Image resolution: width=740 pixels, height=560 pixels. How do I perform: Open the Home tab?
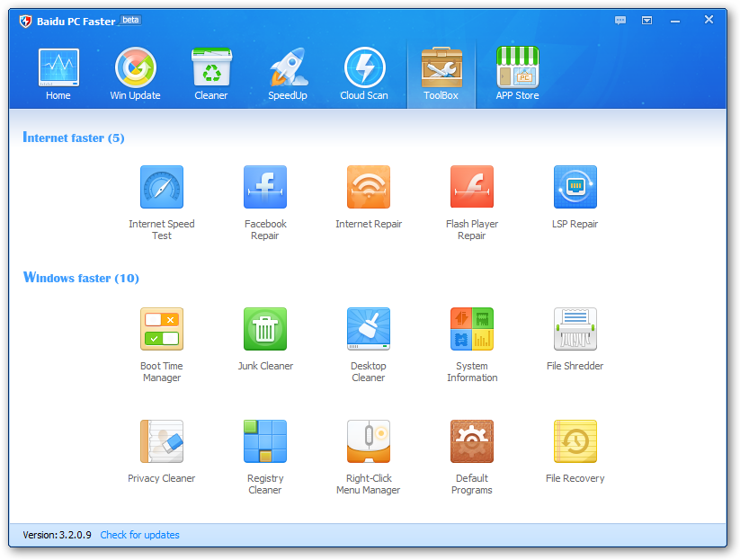(x=58, y=74)
